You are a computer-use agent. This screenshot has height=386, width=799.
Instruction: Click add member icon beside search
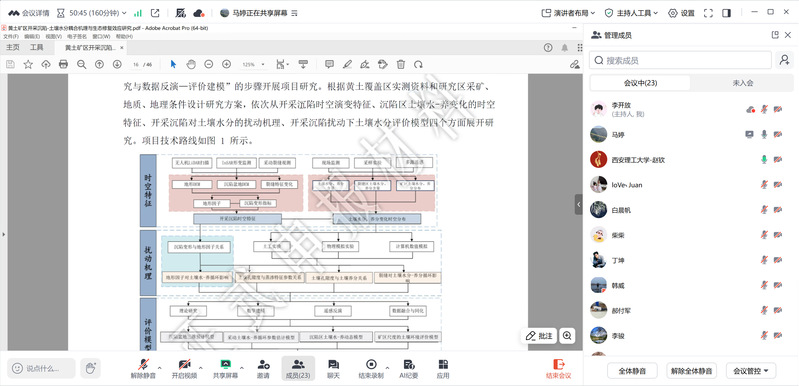[x=784, y=60]
